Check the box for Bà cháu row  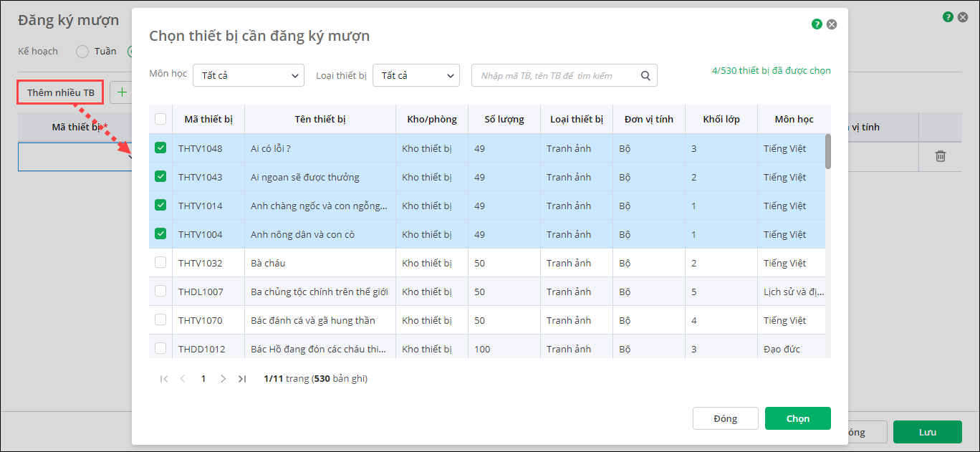tap(160, 263)
